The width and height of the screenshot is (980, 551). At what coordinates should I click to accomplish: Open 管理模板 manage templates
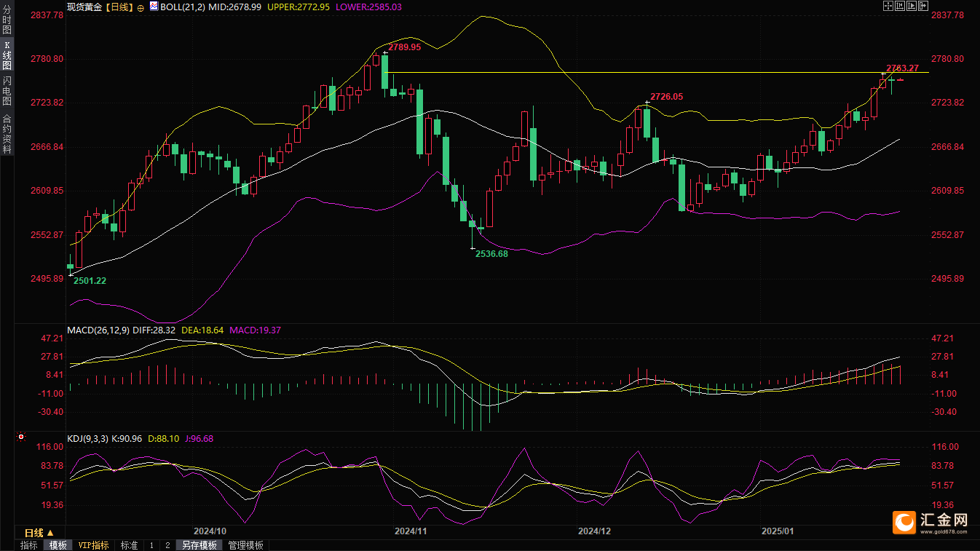click(246, 545)
